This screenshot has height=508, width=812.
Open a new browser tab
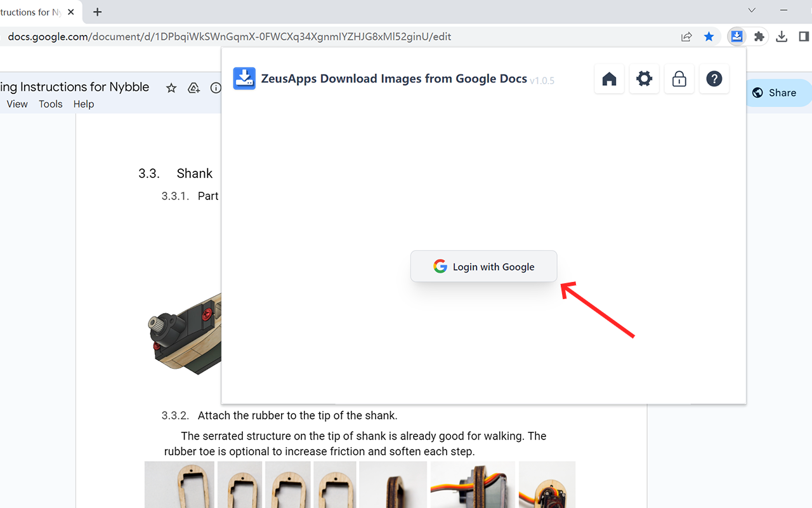[x=97, y=12]
